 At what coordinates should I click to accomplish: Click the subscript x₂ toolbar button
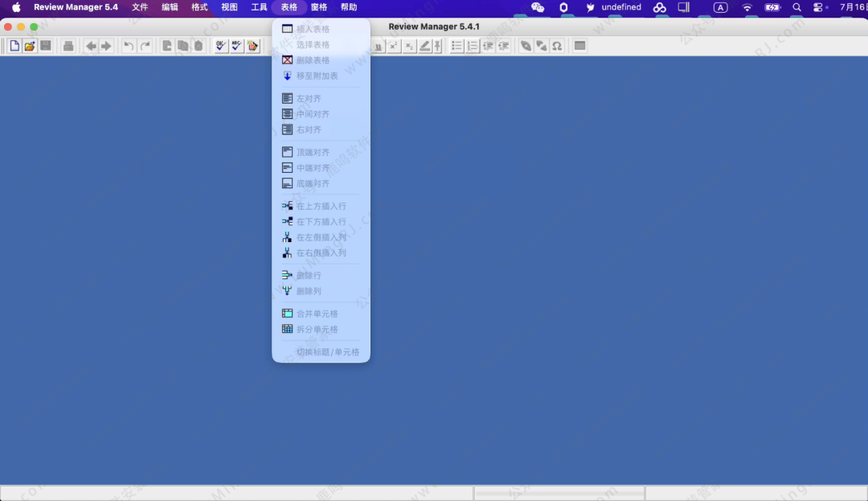click(x=409, y=46)
